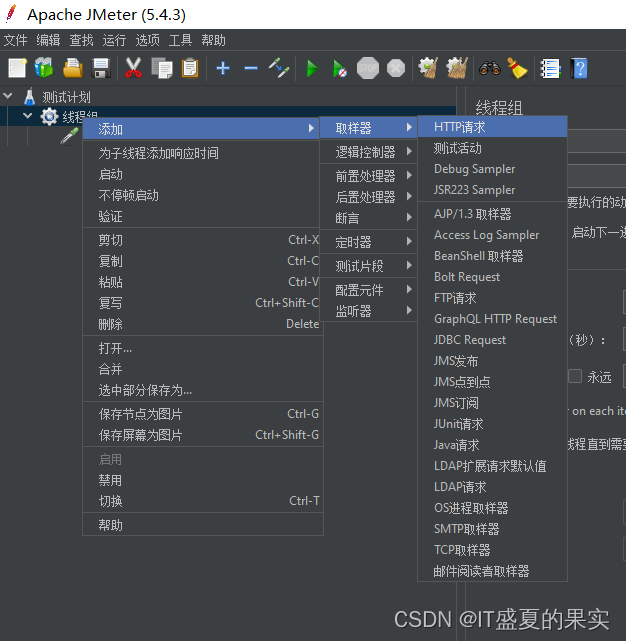Click the Clear All double broom icon
The height and width of the screenshot is (641, 626).
tap(457, 68)
